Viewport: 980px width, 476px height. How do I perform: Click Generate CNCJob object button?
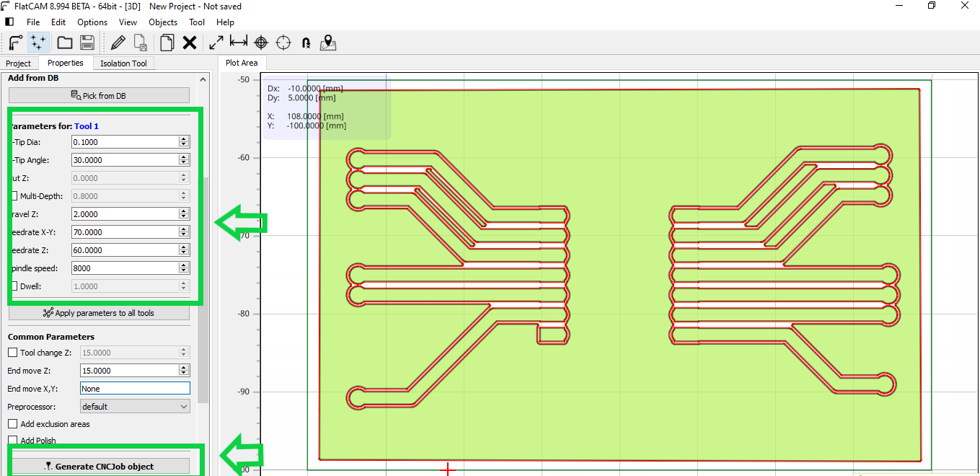pyautogui.click(x=99, y=467)
